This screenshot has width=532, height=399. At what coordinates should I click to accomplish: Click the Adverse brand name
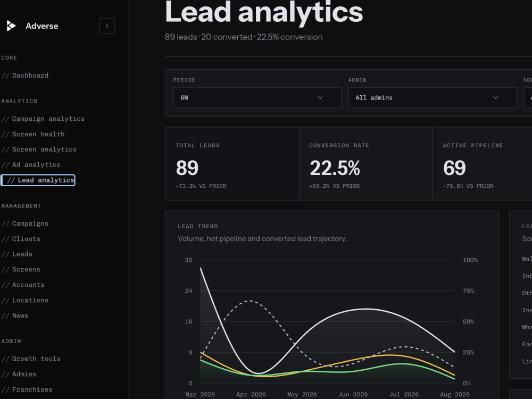click(42, 26)
